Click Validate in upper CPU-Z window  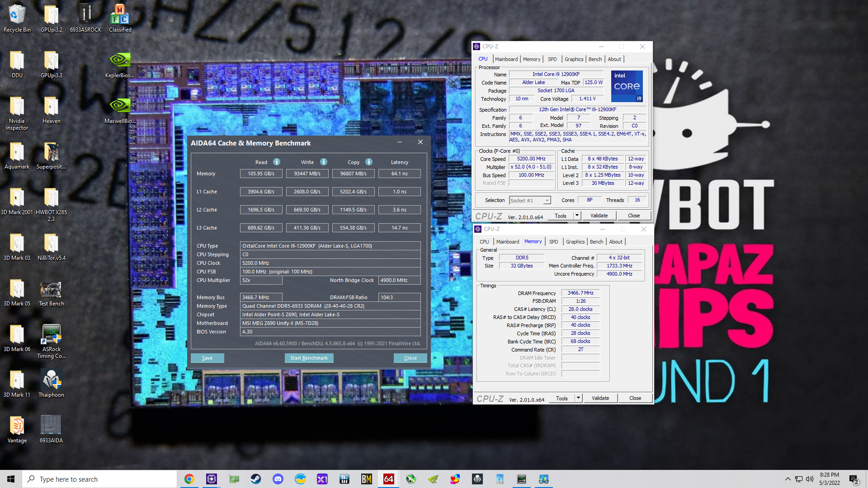click(x=599, y=216)
